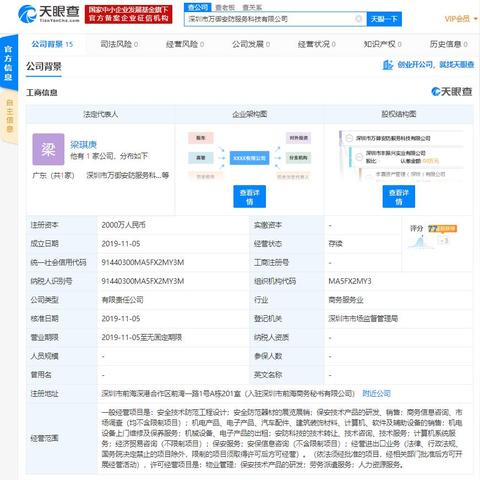Click the 2019-11-05至无固定期限 business term value
Image resolution: width=480 pixels, height=480 pixels.
142,337
